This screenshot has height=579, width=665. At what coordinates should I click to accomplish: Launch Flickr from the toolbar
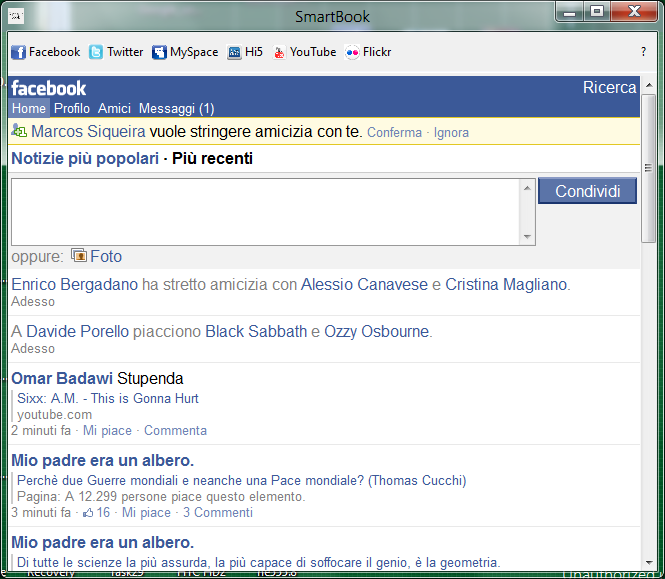coord(368,52)
